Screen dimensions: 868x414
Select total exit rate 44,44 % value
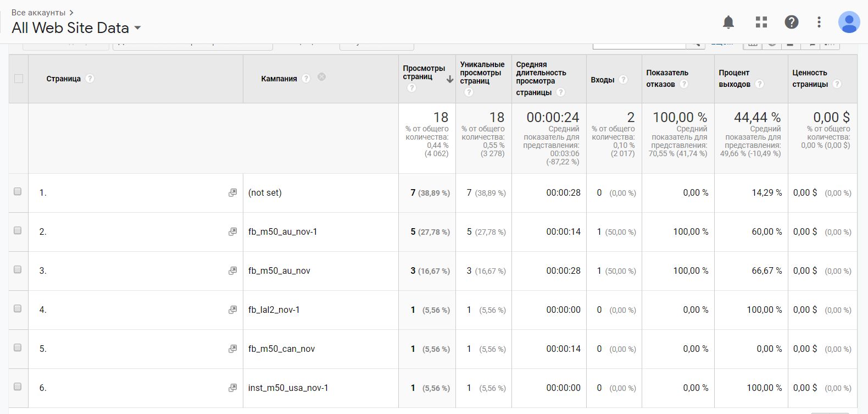pyautogui.click(x=757, y=117)
